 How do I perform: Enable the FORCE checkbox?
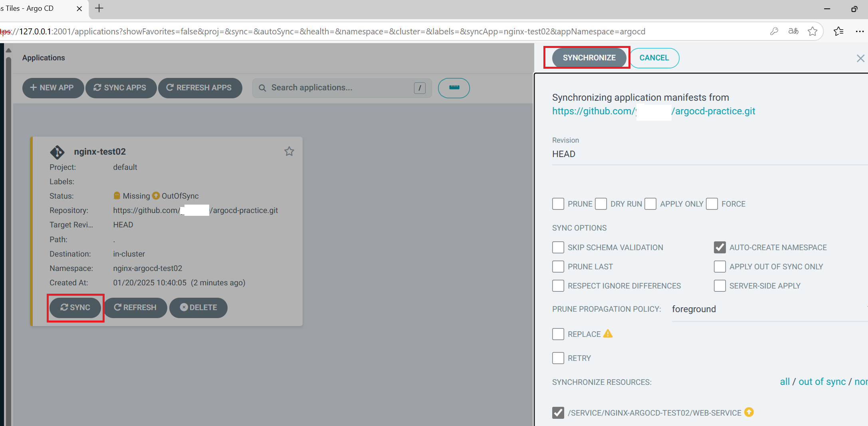(712, 204)
